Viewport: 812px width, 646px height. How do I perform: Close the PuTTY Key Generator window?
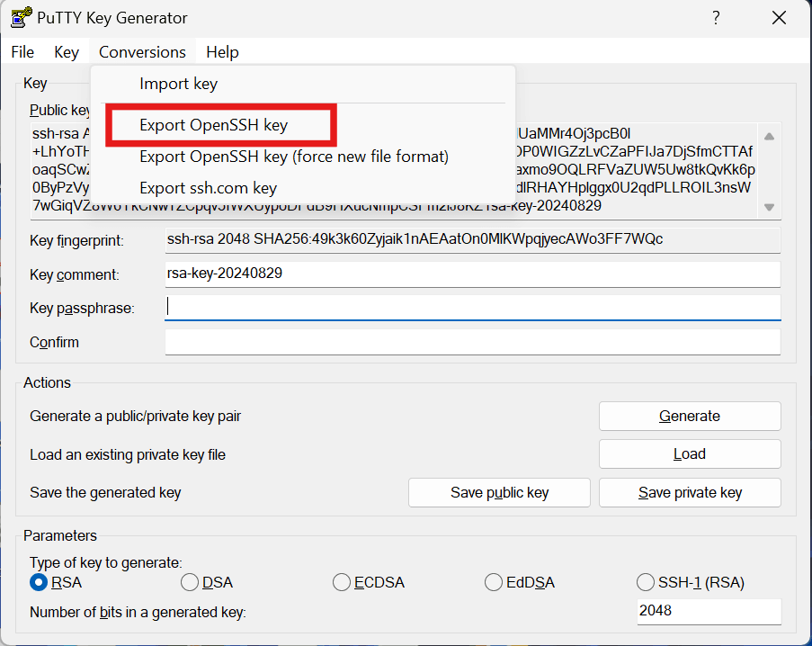click(x=779, y=18)
